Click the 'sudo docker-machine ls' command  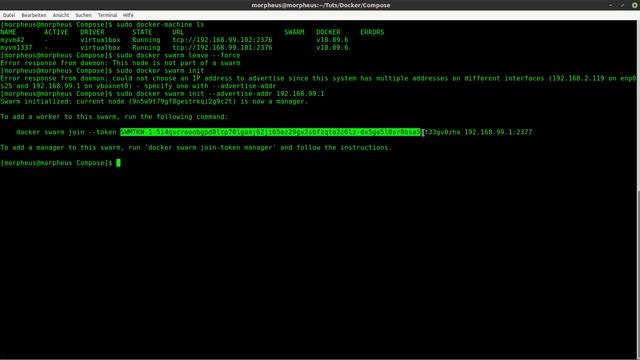(x=160, y=25)
